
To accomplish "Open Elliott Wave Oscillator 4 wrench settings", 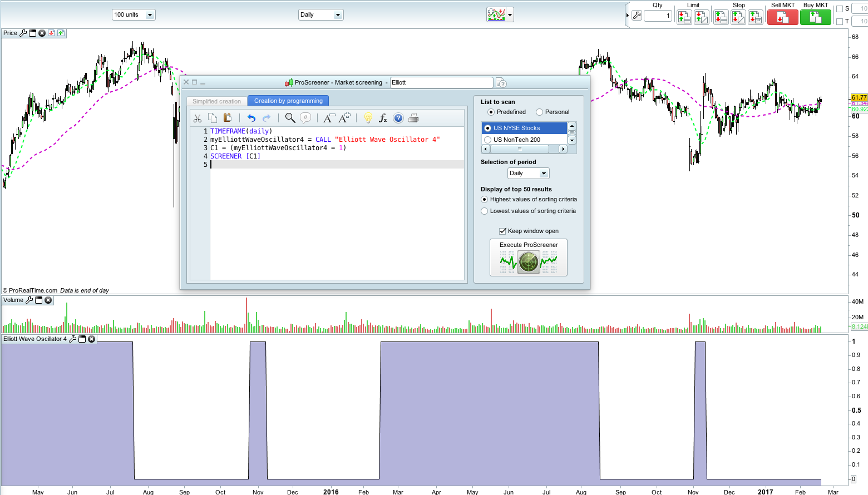I will [x=72, y=339].
